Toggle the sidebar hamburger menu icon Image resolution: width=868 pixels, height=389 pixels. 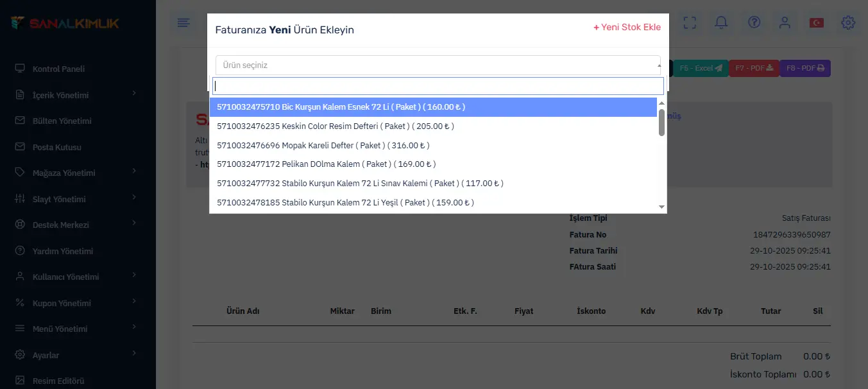click(183, 23)
